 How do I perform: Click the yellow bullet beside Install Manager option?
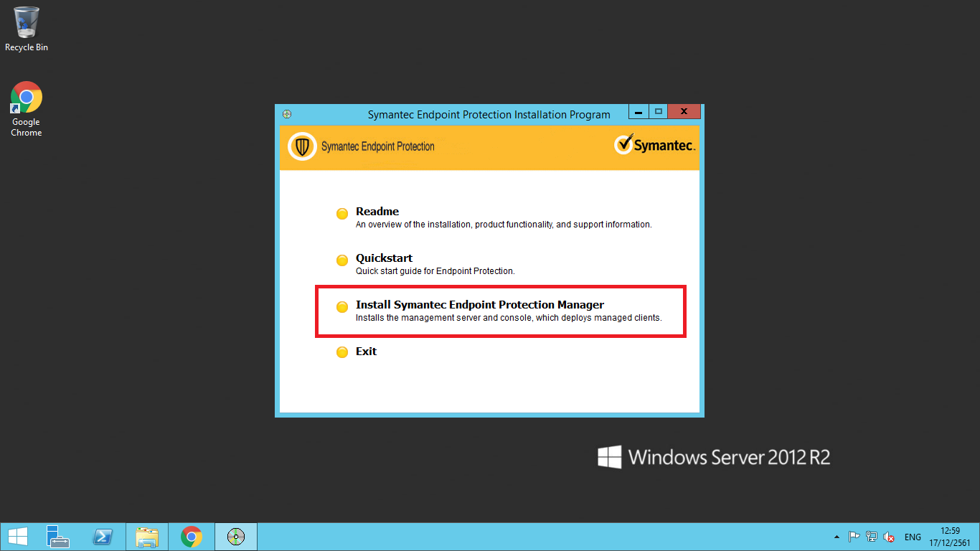(342, 307)
